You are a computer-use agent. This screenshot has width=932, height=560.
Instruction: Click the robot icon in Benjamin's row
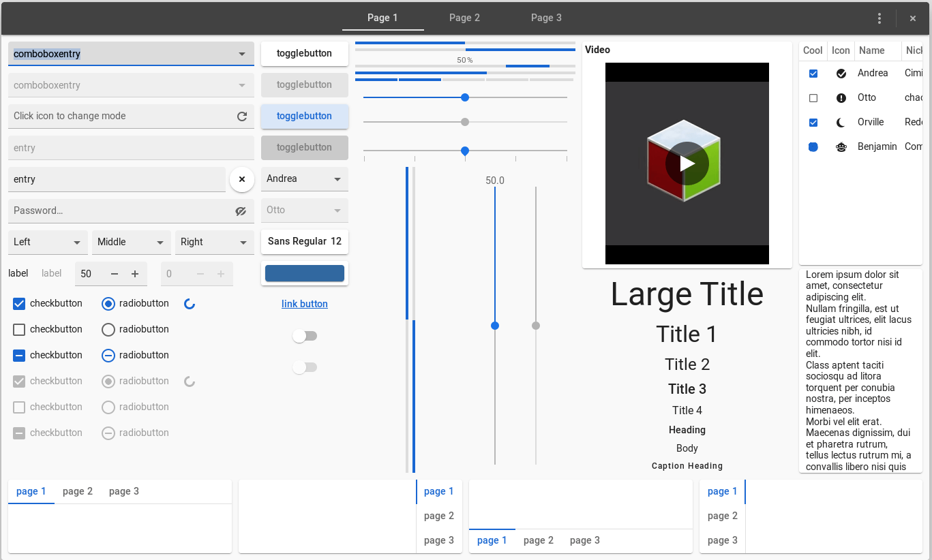[841, 146]
